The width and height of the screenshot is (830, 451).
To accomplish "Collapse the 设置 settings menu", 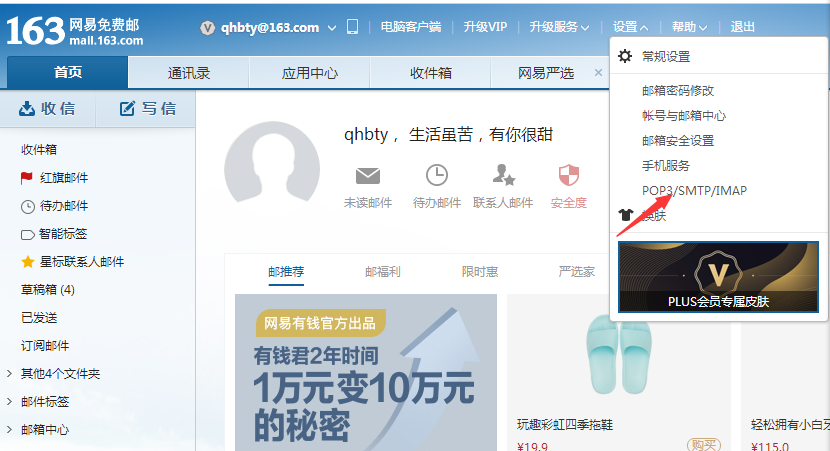I will (x=630, y=27).
